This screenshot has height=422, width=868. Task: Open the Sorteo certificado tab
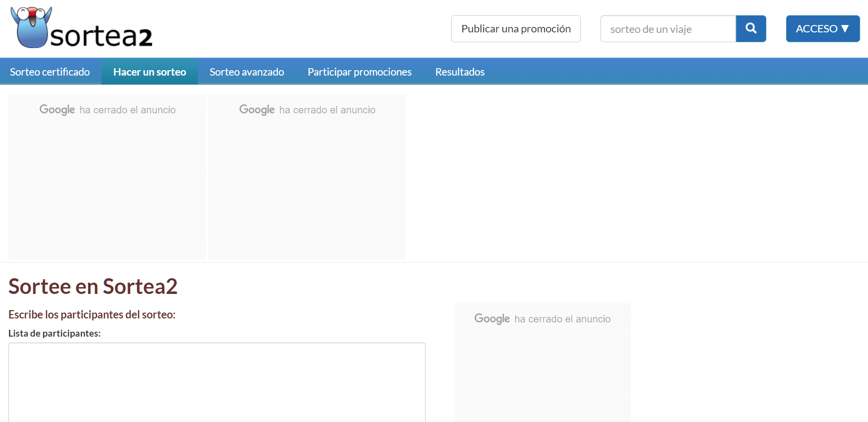50,72
